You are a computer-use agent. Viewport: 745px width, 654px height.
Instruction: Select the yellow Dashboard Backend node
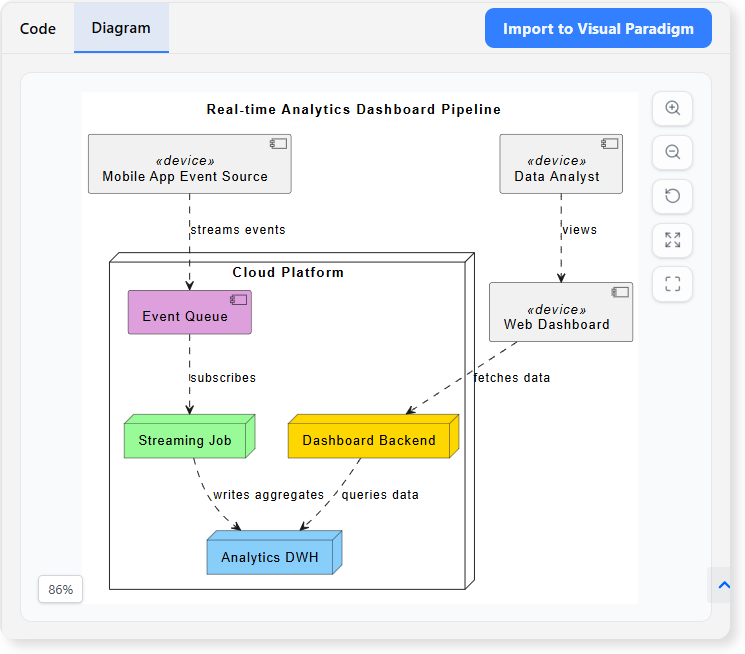tap(369, 440)
